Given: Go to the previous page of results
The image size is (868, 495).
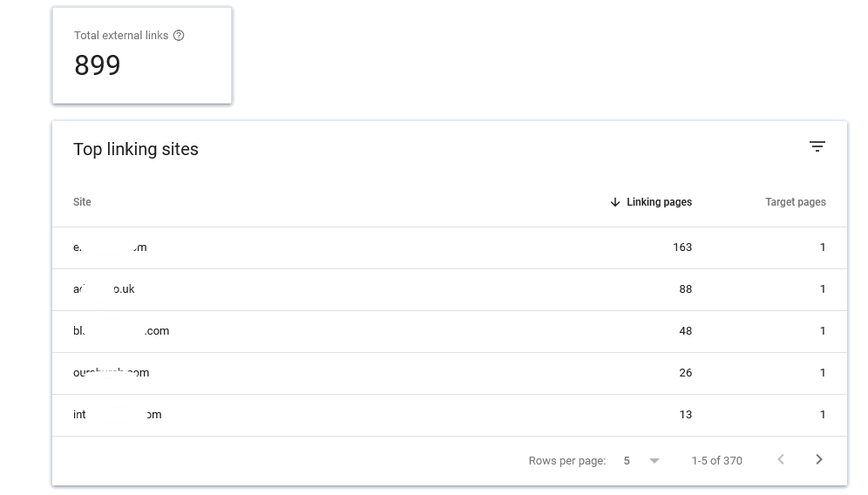Looking at the screenshot, I should pyautogui.click(x=781, y=459).
